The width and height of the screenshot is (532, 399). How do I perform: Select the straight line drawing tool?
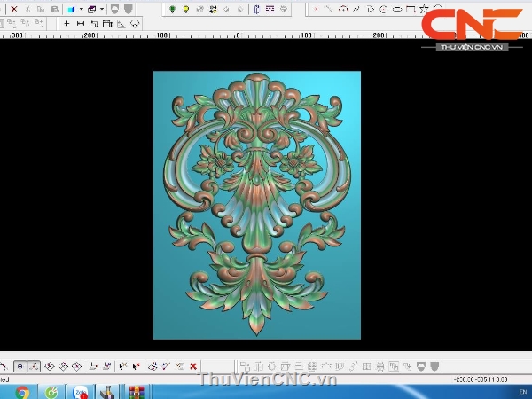330,9
